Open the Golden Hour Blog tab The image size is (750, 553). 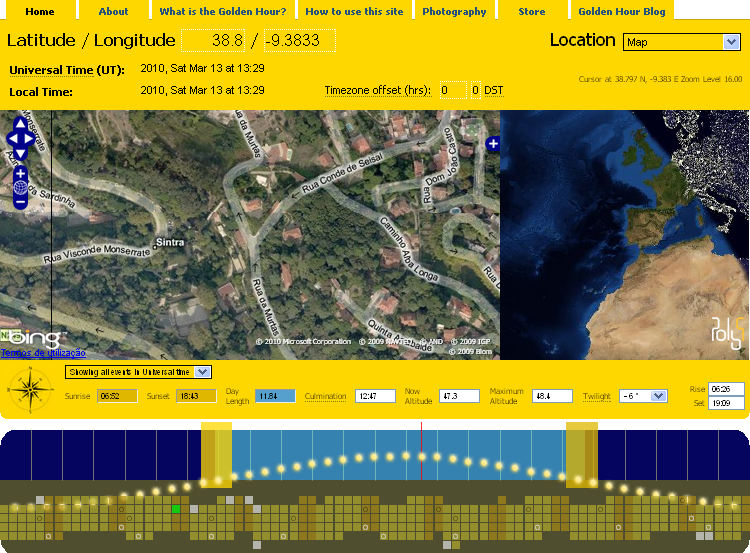coord(622,11)
